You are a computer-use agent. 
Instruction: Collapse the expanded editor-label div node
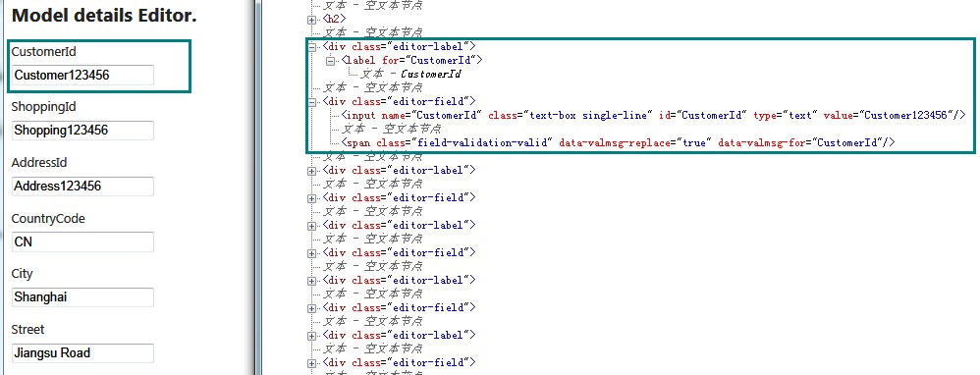311,47
